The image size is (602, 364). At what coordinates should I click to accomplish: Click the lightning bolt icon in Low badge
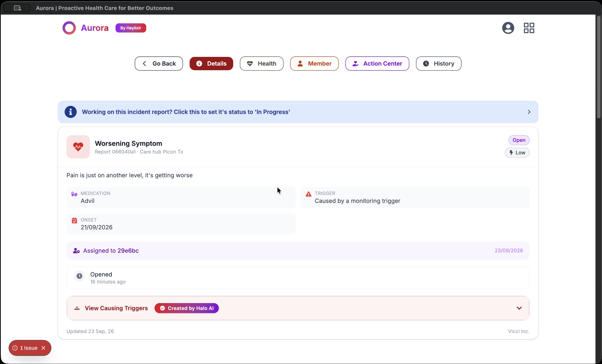[511, 153]
